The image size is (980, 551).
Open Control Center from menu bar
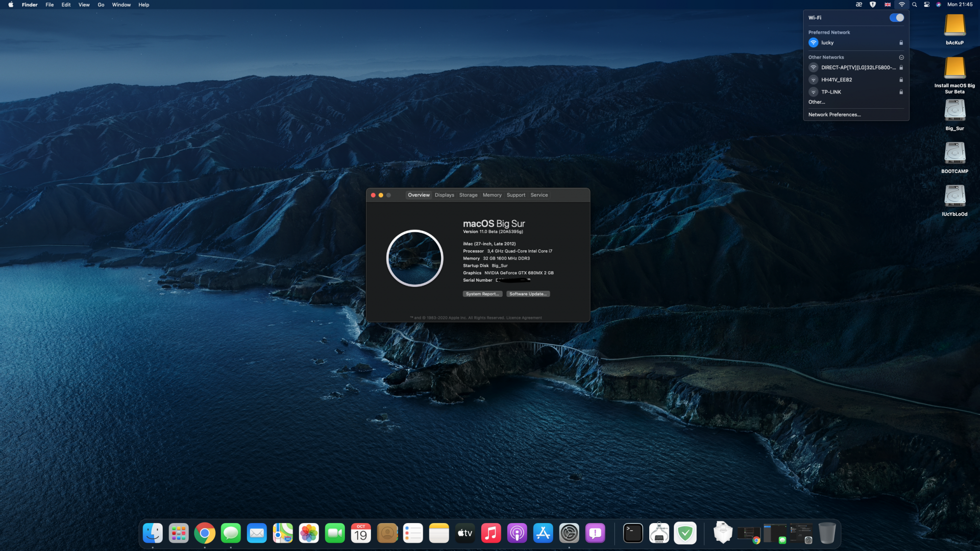(927, 4)
